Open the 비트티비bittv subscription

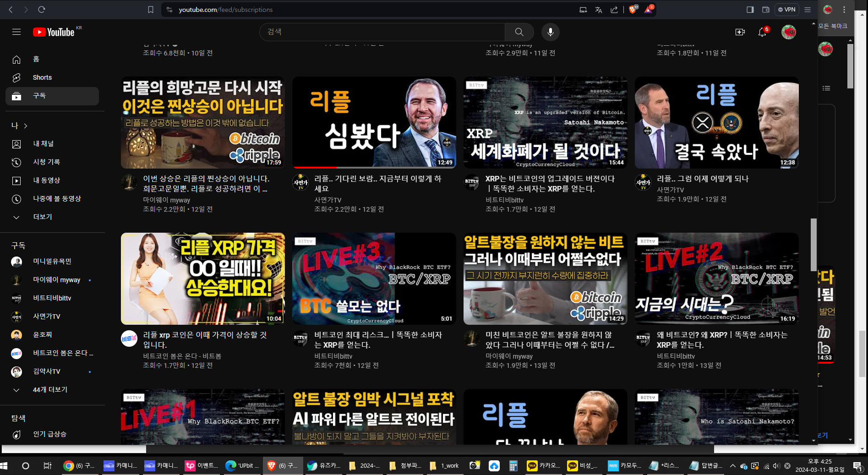[x=52, y=298]
